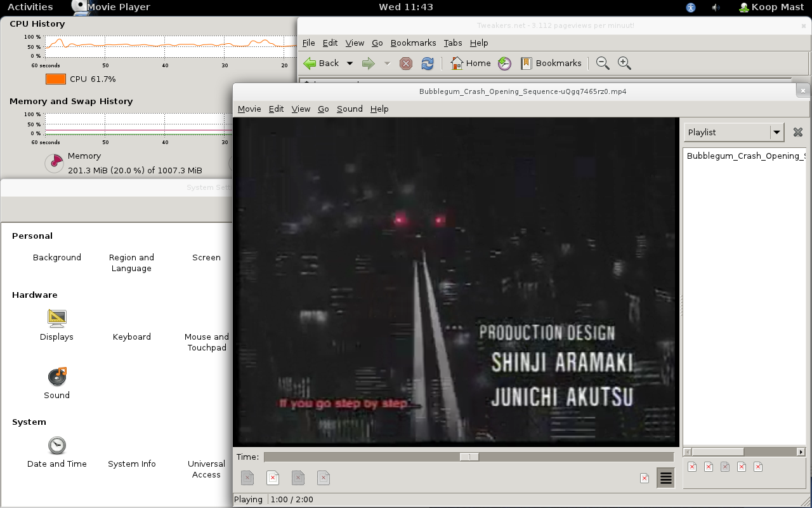Image resolution: width=812 pixels, height=508 pixels.
Task: Open the Universal Access icon in top bar
Action: (691, 8)
